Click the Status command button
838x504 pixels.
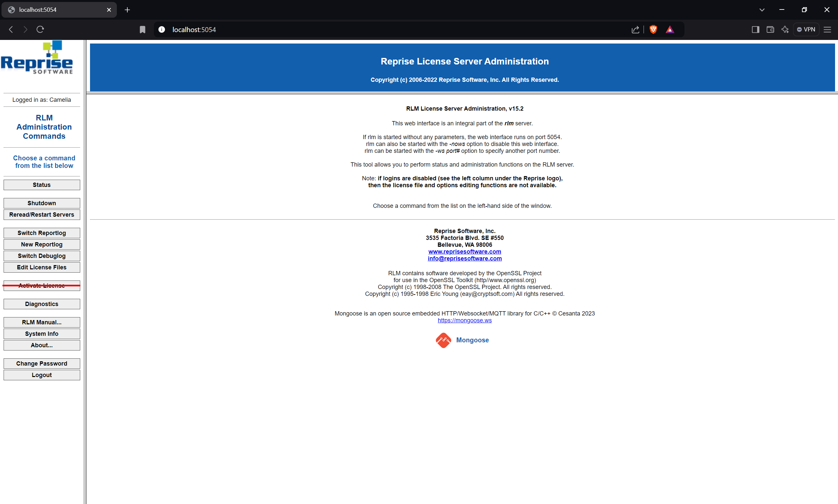[x=42, y=185]
